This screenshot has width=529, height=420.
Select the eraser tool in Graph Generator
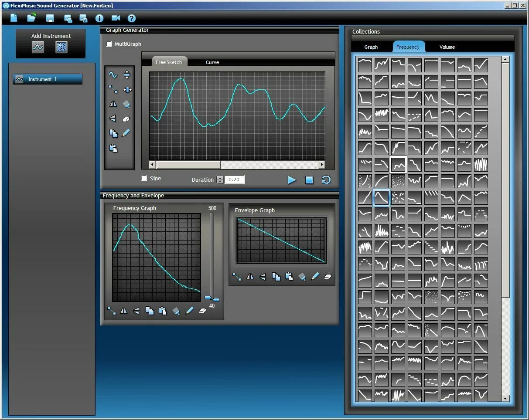[126, 119]
